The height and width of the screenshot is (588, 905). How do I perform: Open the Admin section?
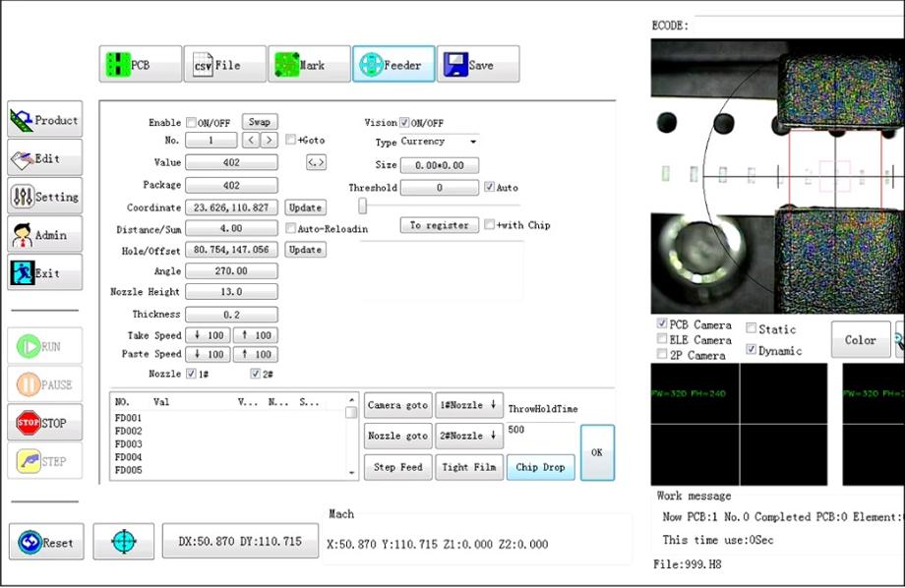(44, 235)
